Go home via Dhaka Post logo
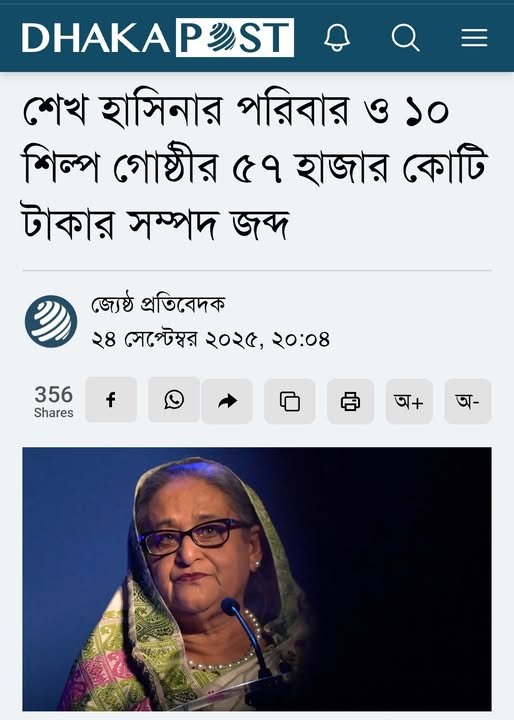Image resolution: width=514 pixels, height=720 pixels. click(158, 38)
